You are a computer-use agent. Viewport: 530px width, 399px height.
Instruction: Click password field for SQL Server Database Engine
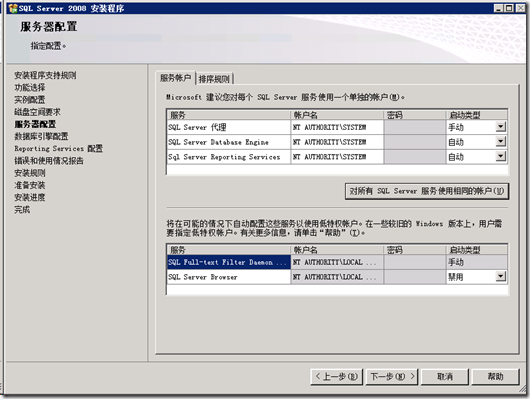415,142
